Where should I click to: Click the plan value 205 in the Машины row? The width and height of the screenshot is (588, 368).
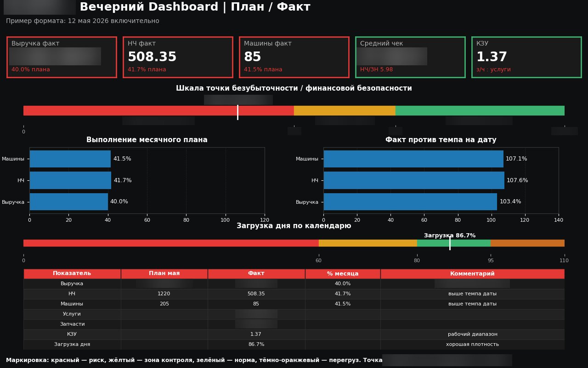tap(164, 304)
